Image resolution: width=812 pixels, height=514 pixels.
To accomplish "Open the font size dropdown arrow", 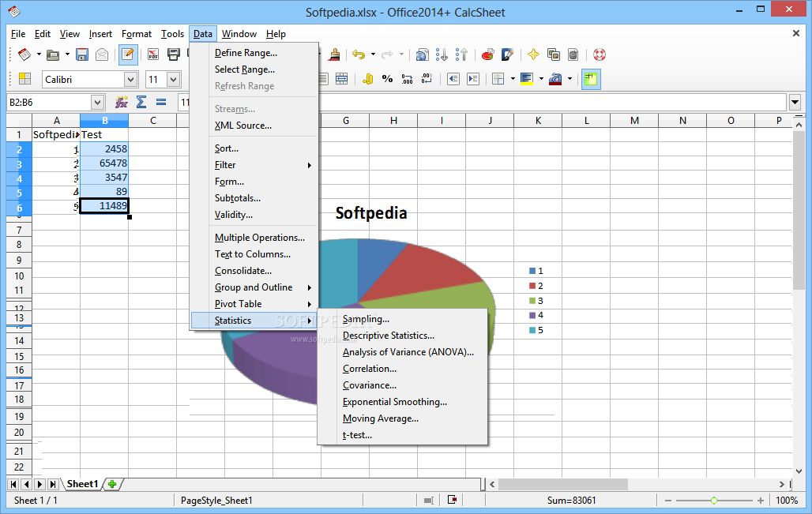I will (x=174, y=79).
